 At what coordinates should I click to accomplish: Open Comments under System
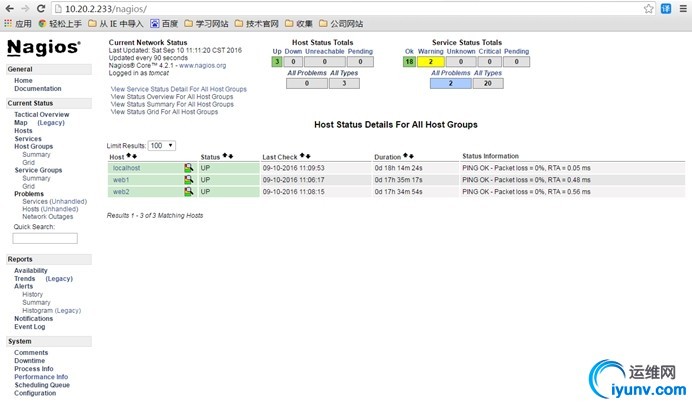click(31, 353)
